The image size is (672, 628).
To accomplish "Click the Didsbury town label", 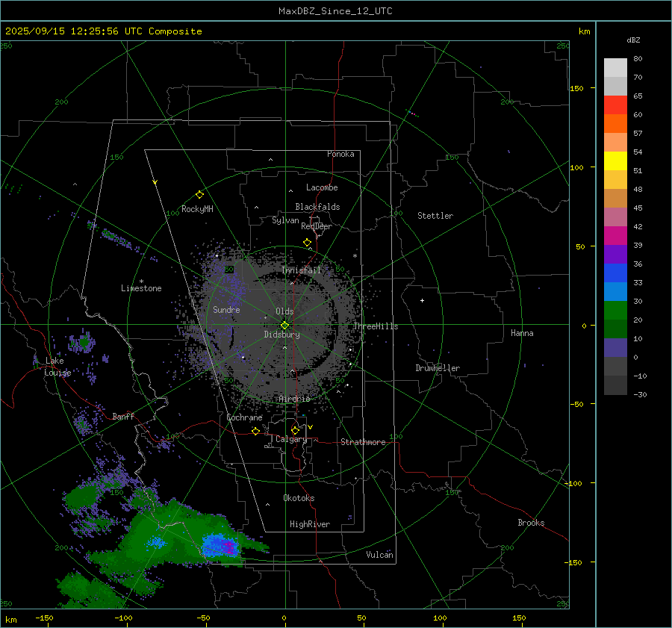I will click(x=282, y=335).
